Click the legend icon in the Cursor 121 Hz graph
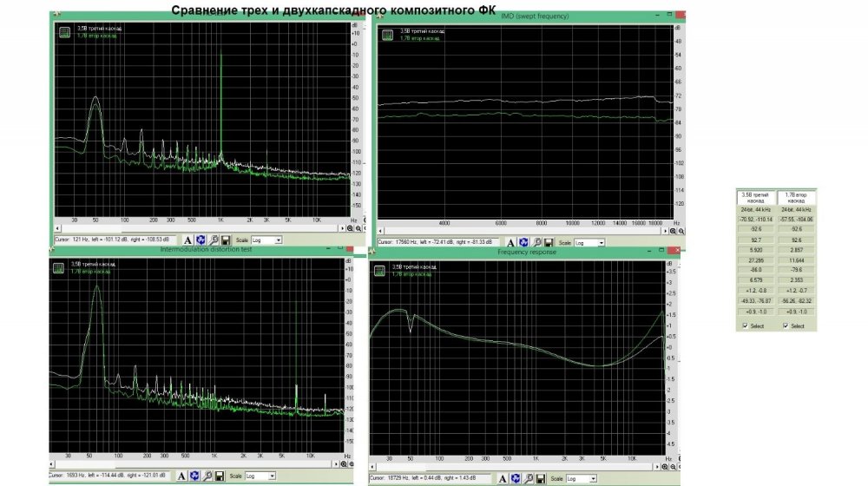This screenshot has width=868, height=486. 65,32
